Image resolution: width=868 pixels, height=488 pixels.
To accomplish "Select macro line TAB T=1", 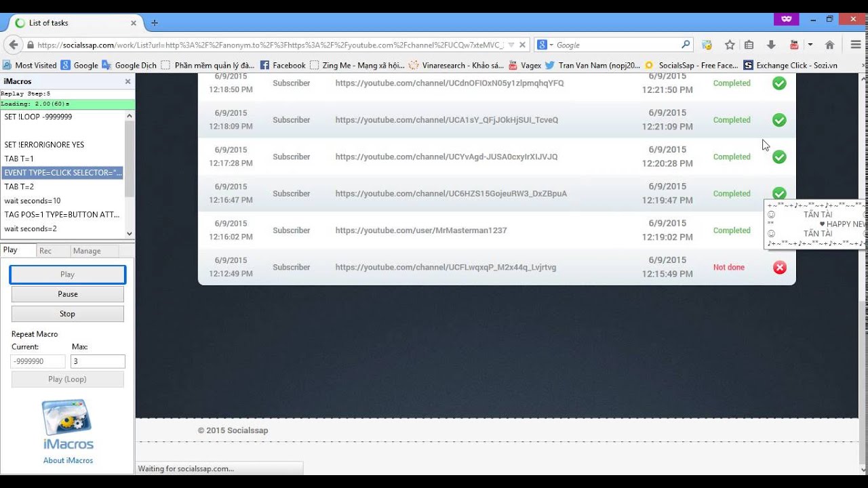I will [62, 159].
